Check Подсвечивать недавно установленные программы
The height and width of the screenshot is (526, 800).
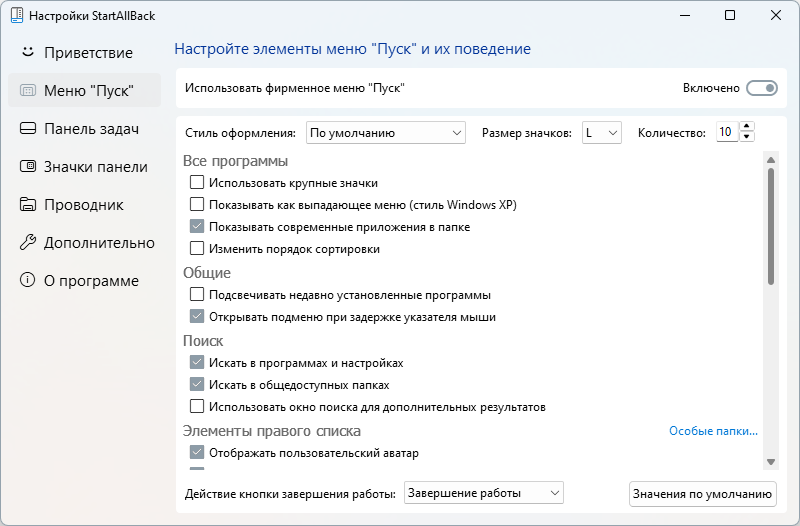point(197,294)
